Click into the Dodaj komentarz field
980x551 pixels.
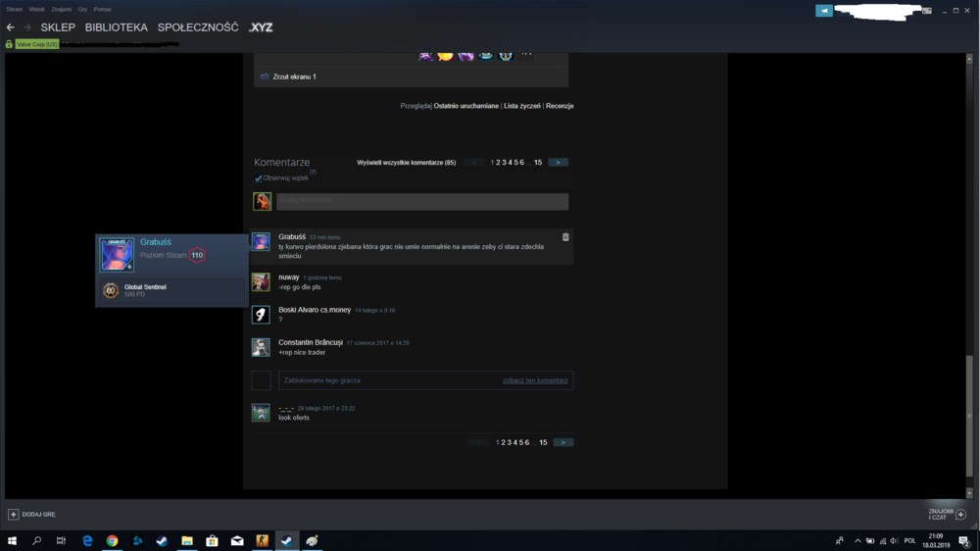click(422, 201)
